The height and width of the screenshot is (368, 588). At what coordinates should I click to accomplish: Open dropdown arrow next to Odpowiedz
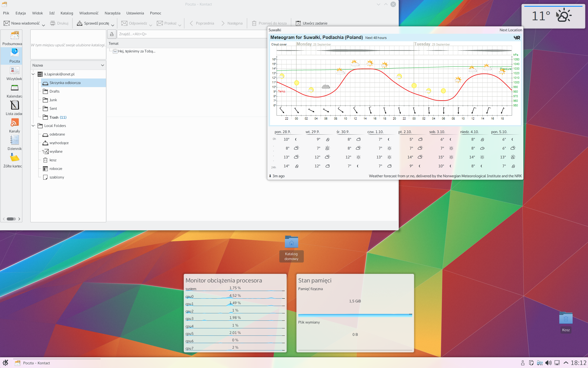pyautogui.click(x=150, y=25)
